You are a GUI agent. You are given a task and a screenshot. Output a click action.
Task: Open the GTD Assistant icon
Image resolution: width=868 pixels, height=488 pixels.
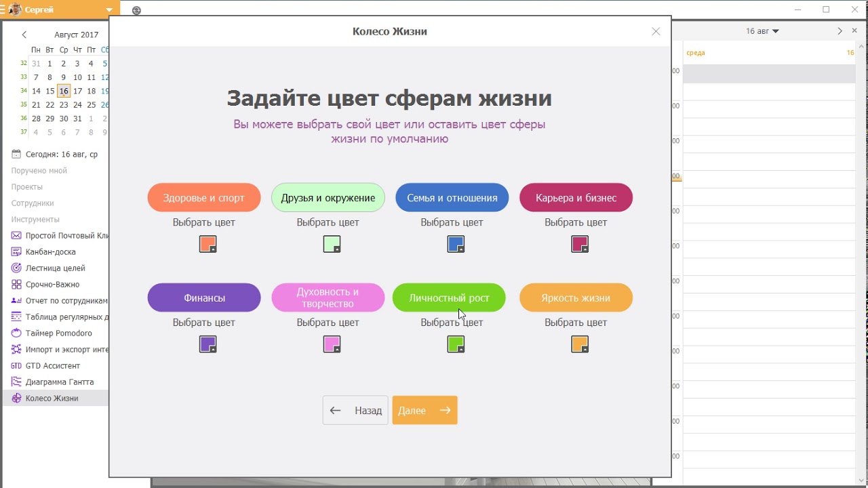pos(16,366)
